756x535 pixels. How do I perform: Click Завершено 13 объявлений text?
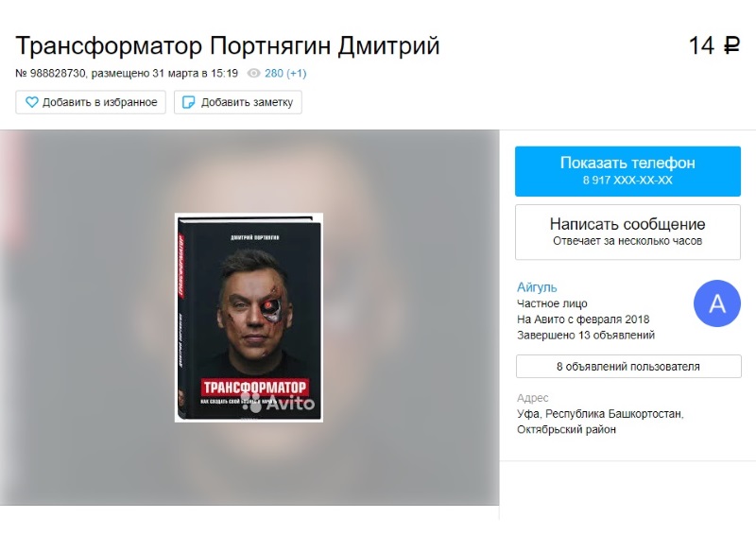point(586,336)
